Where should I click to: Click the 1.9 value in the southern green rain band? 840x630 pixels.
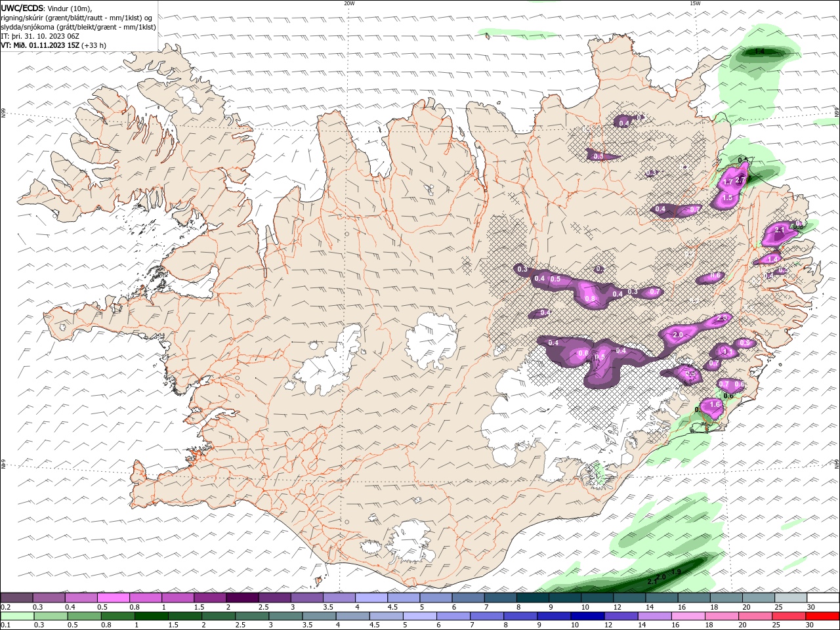[676, 572]
